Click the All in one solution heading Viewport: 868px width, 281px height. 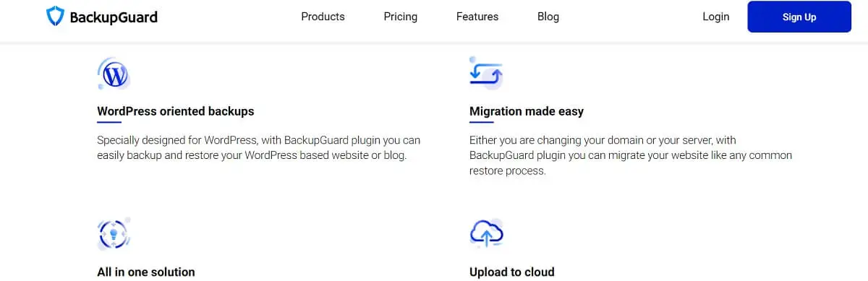[146, 272]
